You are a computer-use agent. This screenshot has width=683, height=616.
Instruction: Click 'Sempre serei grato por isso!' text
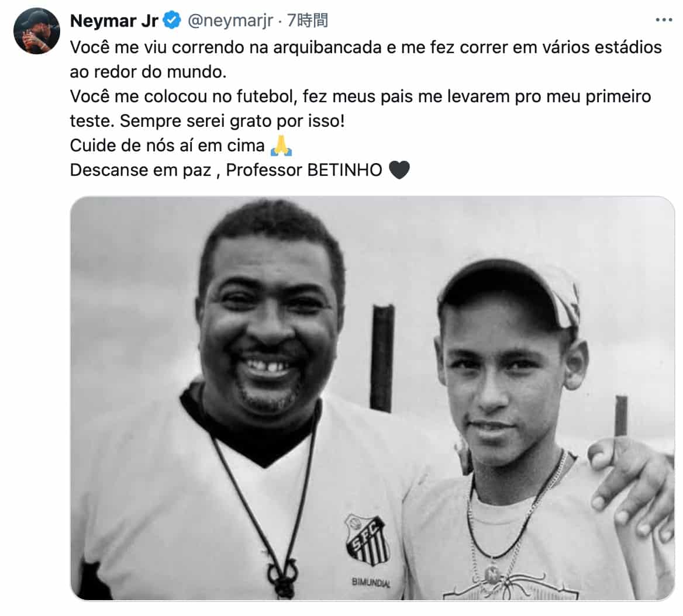pos(232,121)
